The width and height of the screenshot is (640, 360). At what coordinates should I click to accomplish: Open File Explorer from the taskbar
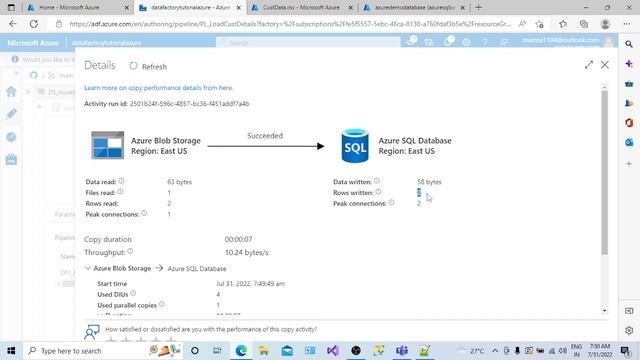pyautogui.click(x=264, y=351)
